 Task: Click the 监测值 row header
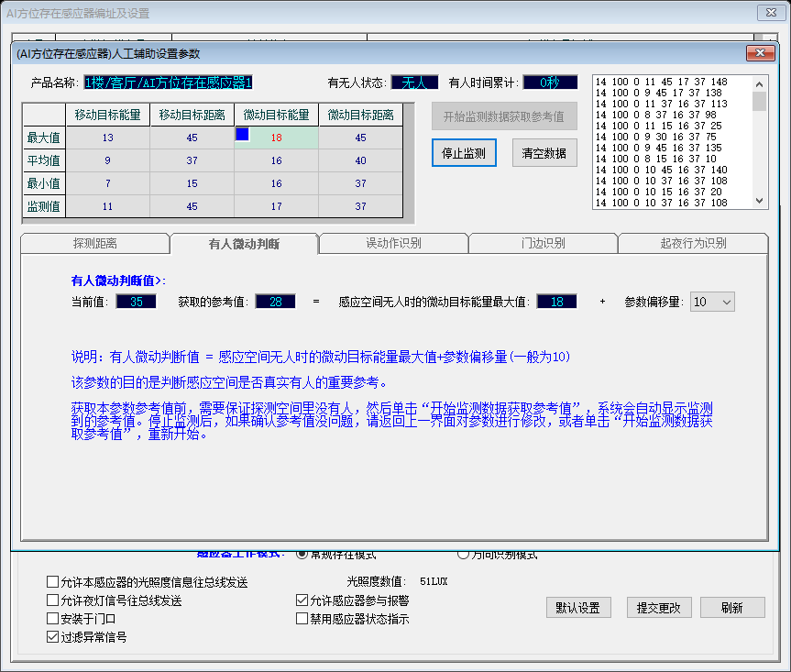click(44, 206)
